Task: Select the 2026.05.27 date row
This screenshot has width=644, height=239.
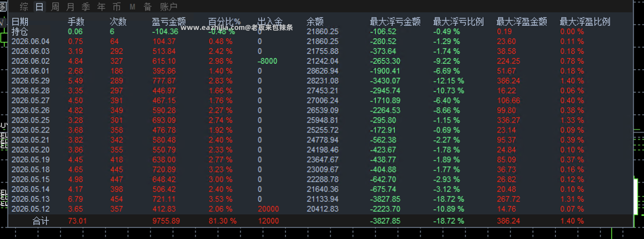Action: pyautogui.click(x=31, y=101)
